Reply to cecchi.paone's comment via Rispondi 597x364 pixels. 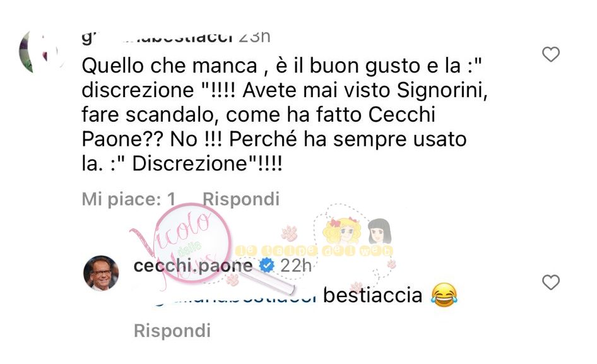pos(172,331)
